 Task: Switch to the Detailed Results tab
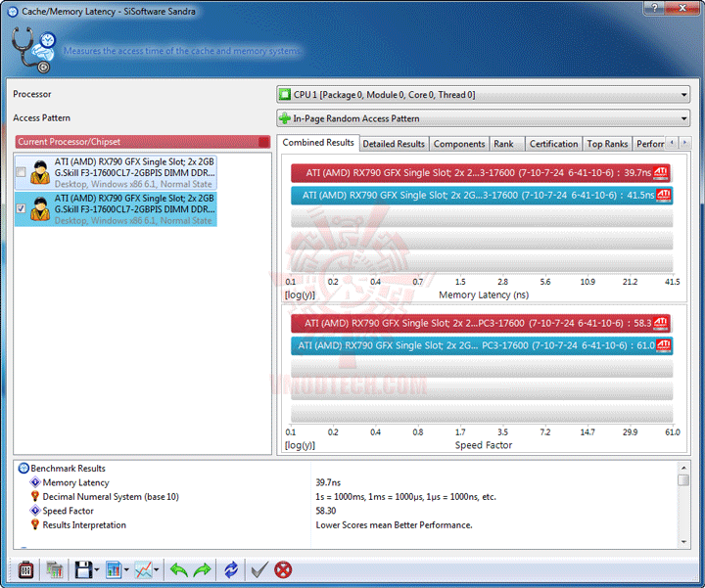point(394,144)
